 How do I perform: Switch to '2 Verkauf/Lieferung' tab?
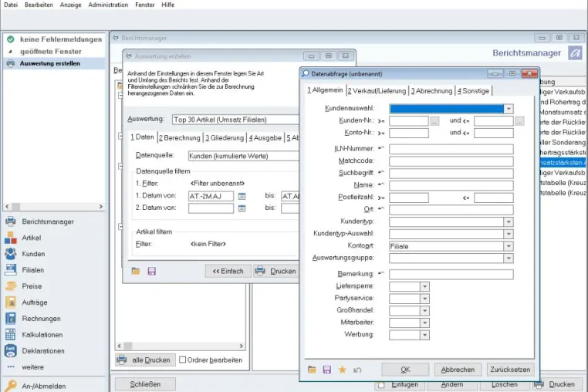[x=377, y=91]
